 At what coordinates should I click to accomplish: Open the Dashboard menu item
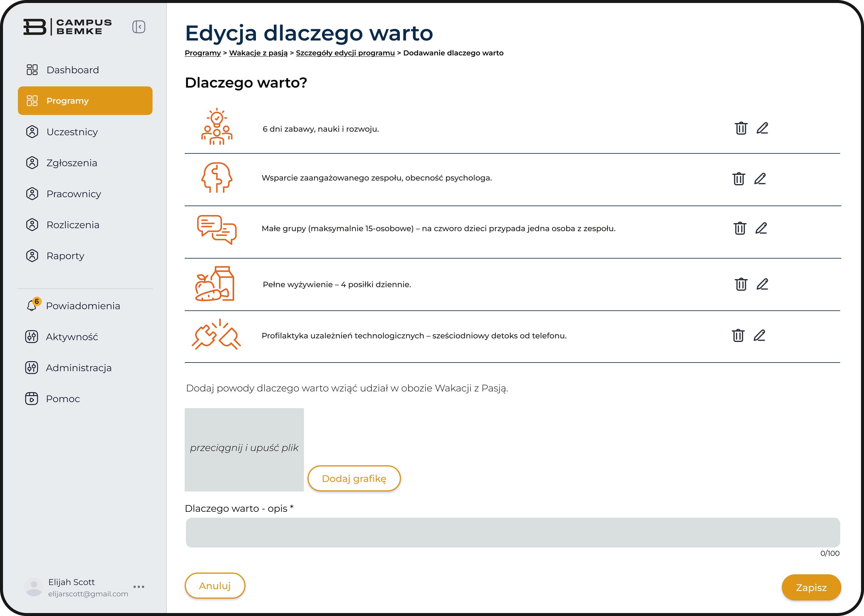[x=72, y=70]
